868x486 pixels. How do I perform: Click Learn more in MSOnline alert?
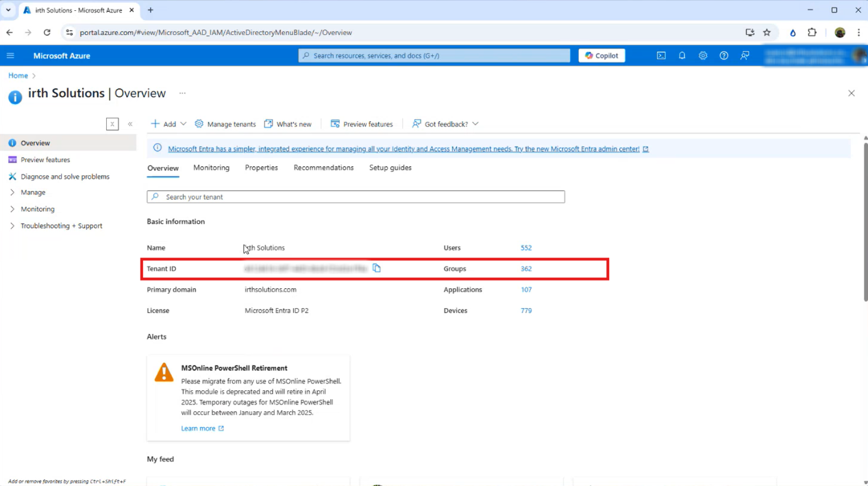203,429
